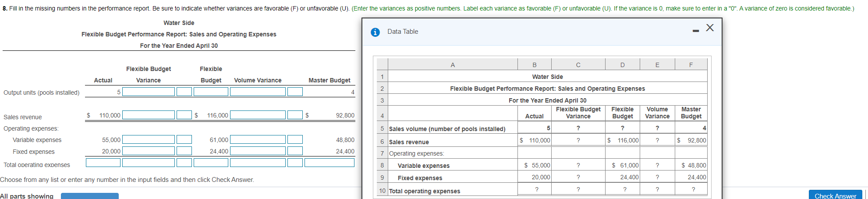Click column D header in Data Table
This screenshot has width=868, height=199.
click(x=623, y=65)
